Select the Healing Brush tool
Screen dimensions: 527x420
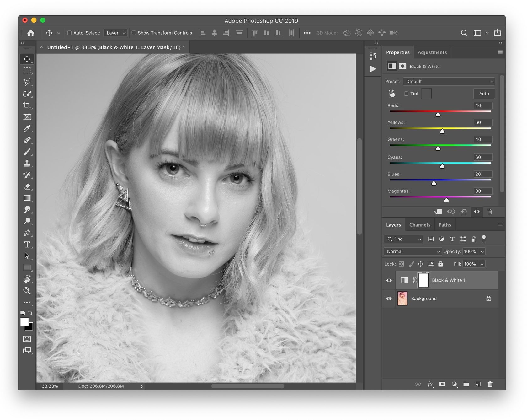[27, 140]
